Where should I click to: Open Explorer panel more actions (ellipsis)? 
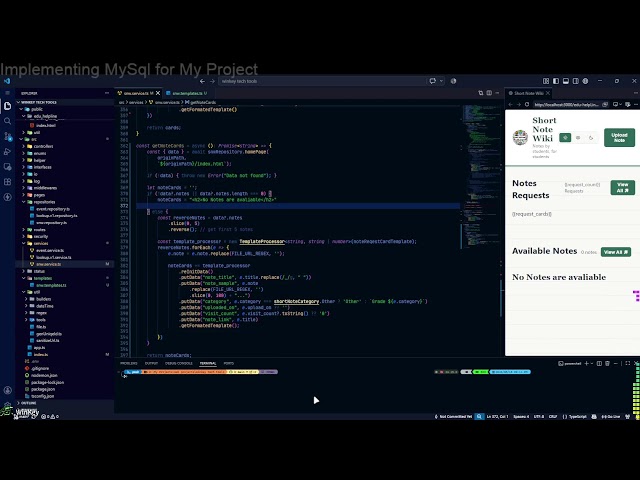[107, 93]
